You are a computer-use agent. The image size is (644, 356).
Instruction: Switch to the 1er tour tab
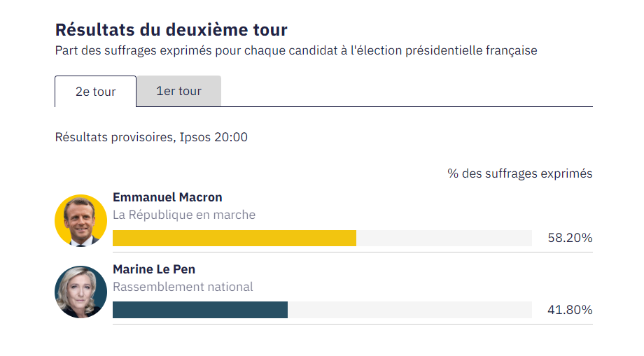178,92
